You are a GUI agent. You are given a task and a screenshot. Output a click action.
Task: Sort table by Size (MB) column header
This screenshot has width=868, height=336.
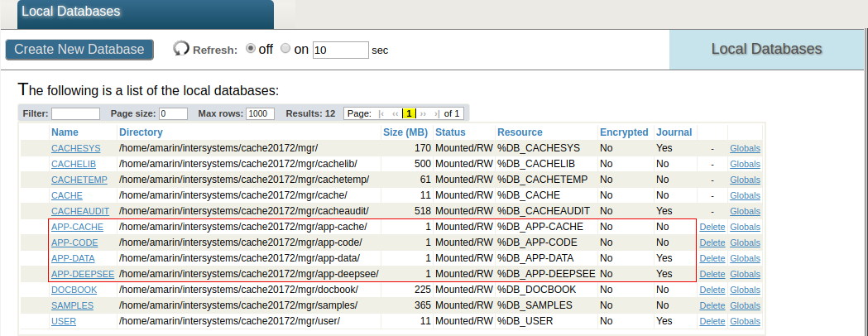pos(405,132)
